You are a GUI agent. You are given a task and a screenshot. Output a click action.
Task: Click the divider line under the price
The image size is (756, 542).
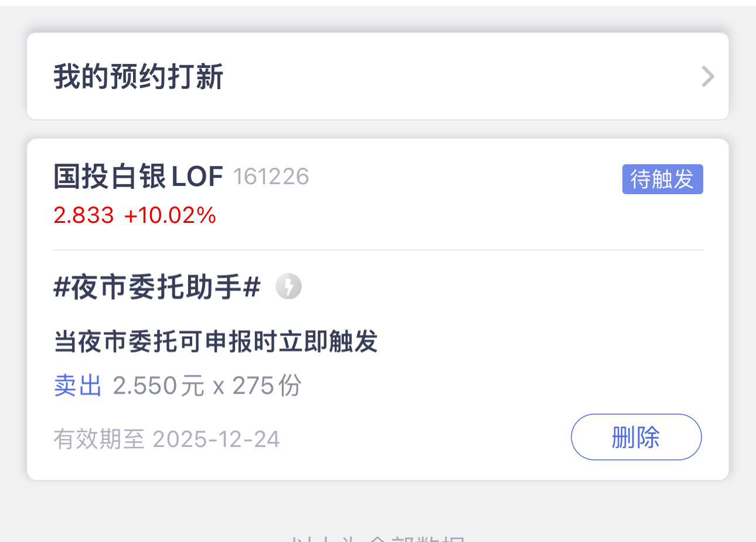coord(377,250)
